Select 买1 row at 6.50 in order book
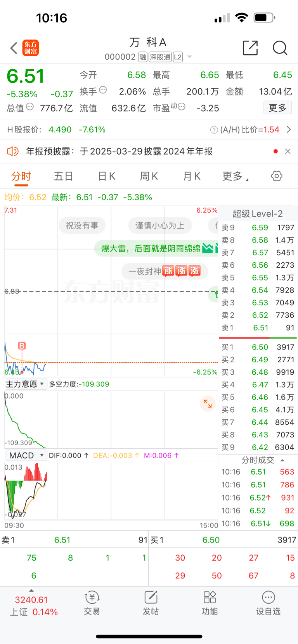The width and height of the screenshot is (298, 644). (x=258, y=347)
